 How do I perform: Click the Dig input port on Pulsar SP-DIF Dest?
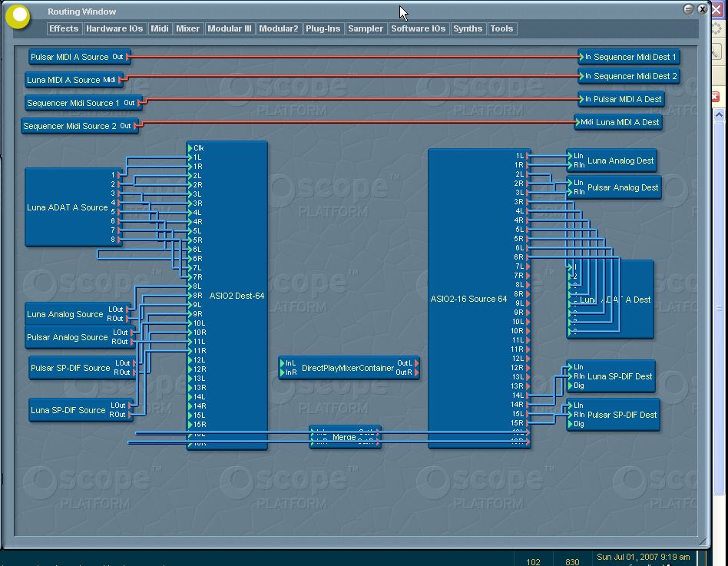coord(570,425)
